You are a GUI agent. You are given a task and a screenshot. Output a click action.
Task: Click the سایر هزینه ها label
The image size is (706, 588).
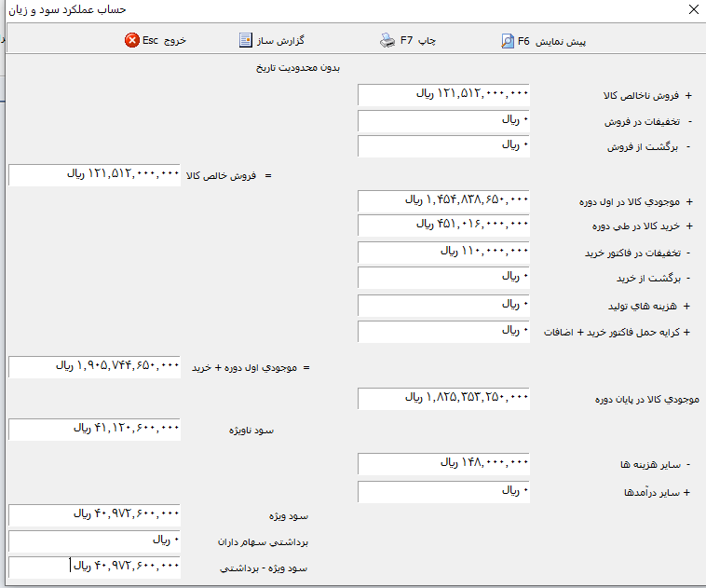[651, 465]
